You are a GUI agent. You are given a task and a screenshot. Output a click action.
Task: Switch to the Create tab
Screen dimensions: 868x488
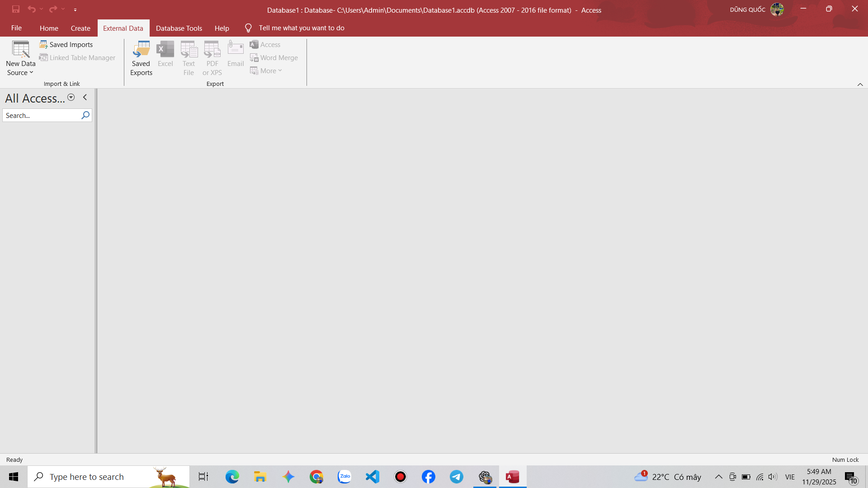pos(80,28)
